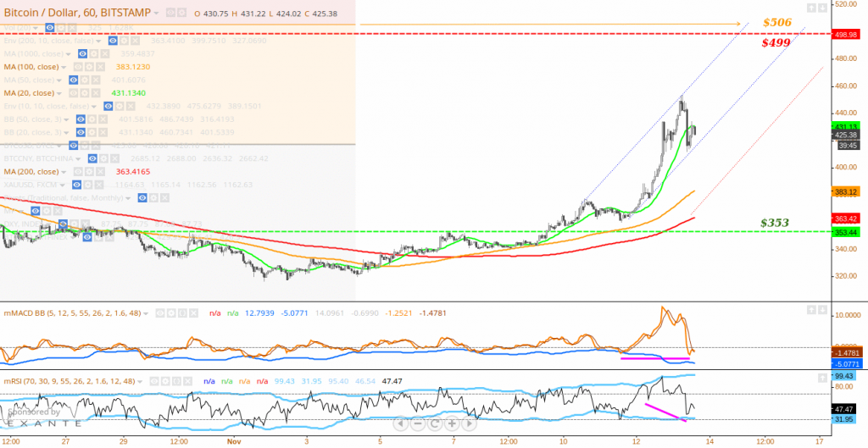The width and height of the screenshot is (868, 448).
Task: Open dropdown arrow beside MA (1000, close)
Action: point(68,54)
